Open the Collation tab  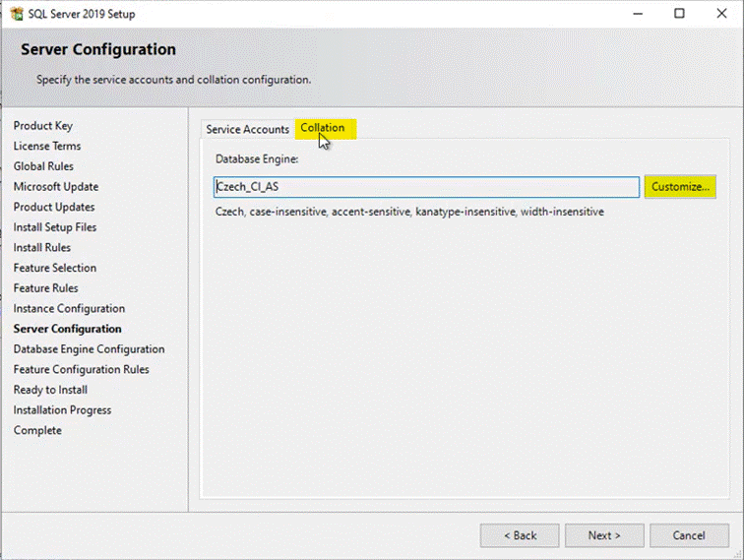tap(326, 128)
